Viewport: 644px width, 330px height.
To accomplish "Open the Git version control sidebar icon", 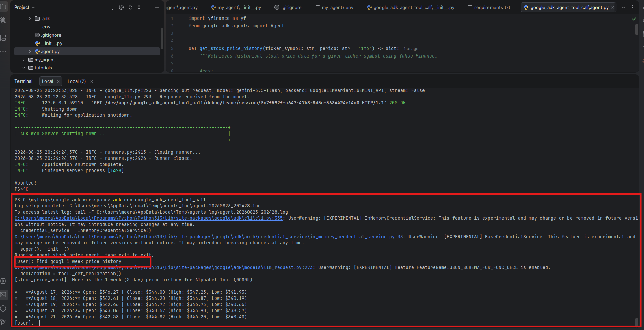I will tap(3, 322).
